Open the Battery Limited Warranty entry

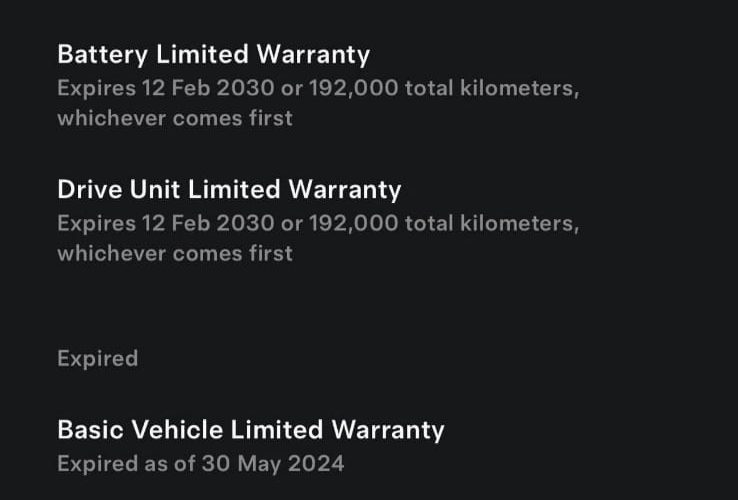[x=213, y=54]
